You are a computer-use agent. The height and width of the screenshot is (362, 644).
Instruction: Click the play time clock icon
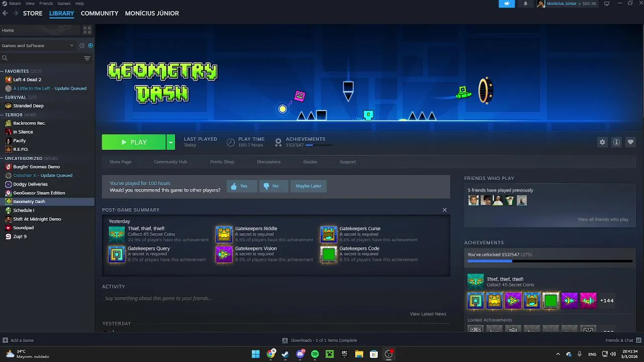coord(230,142)
